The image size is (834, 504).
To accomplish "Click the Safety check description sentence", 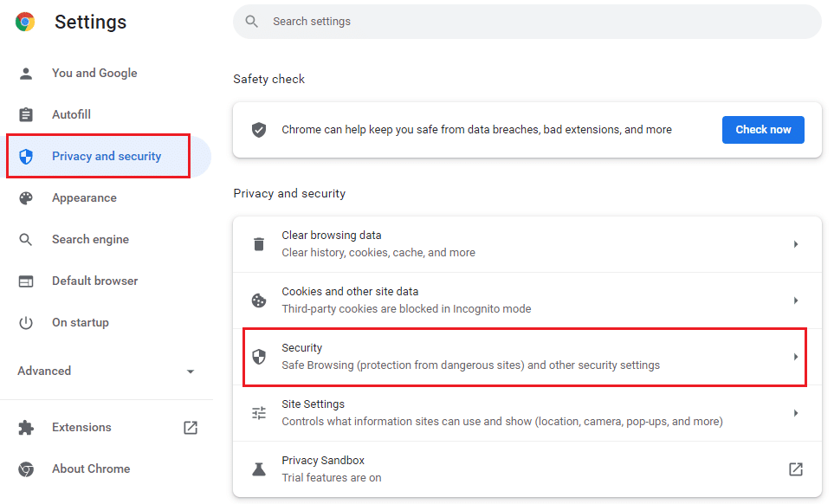I will coord(476,130).
